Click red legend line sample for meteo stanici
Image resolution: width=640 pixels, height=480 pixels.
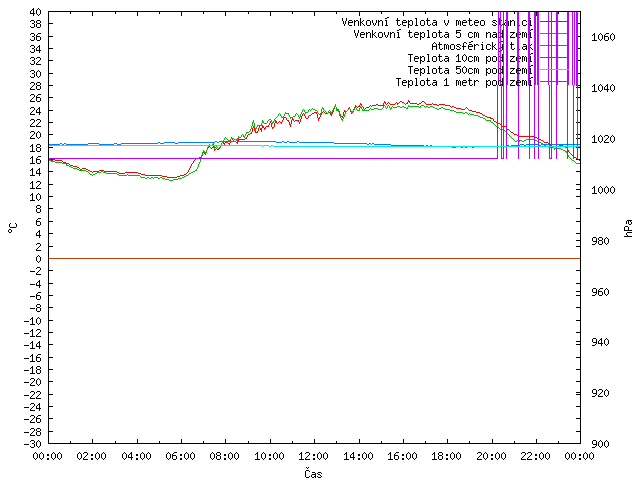pyautogui.click(x=554, y=22)
